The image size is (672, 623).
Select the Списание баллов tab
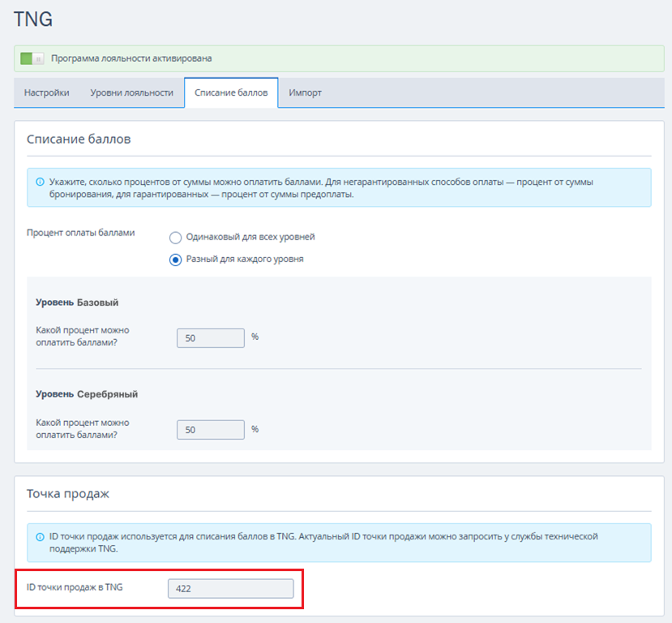point(231,92)
